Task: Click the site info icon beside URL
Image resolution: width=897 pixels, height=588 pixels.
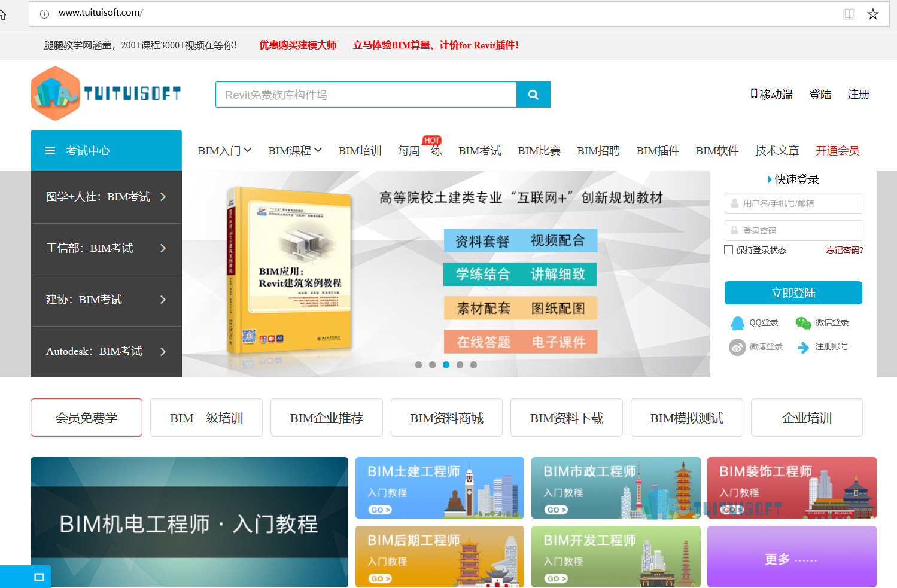Action: coord(44,13)
